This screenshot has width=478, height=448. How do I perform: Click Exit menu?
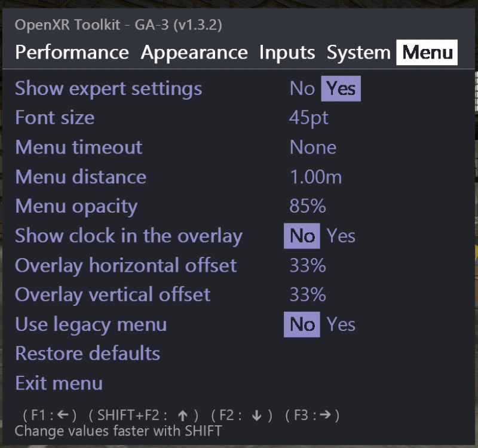coord(59,383)
